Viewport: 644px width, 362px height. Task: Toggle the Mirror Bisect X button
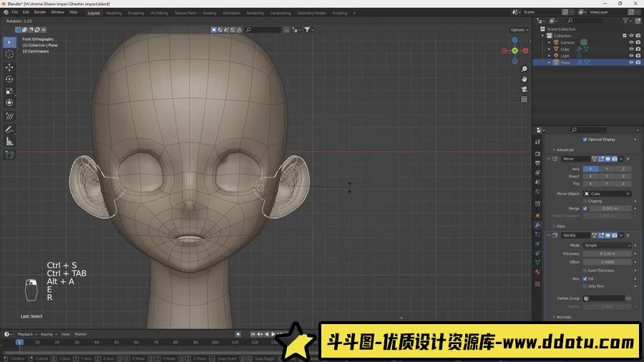coord(590,177)
